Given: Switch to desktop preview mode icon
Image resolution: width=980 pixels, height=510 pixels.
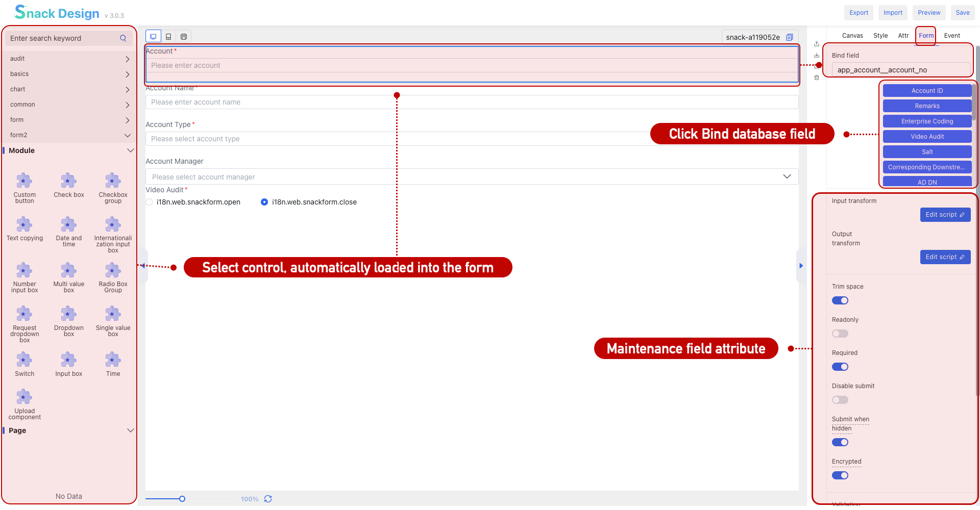Looking at the screenshot, I should [153, 37].
